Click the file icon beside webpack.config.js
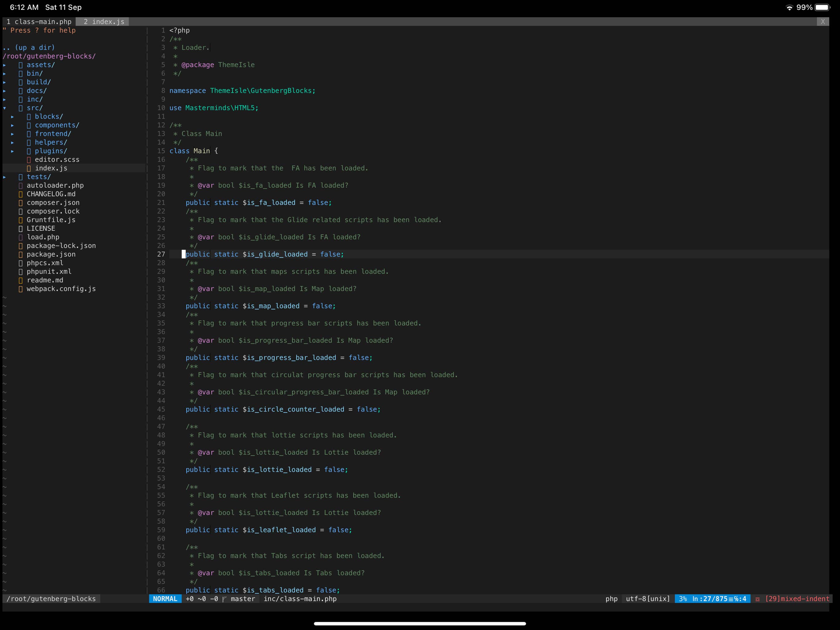The image size is (840, 630). tap(21, 289)
